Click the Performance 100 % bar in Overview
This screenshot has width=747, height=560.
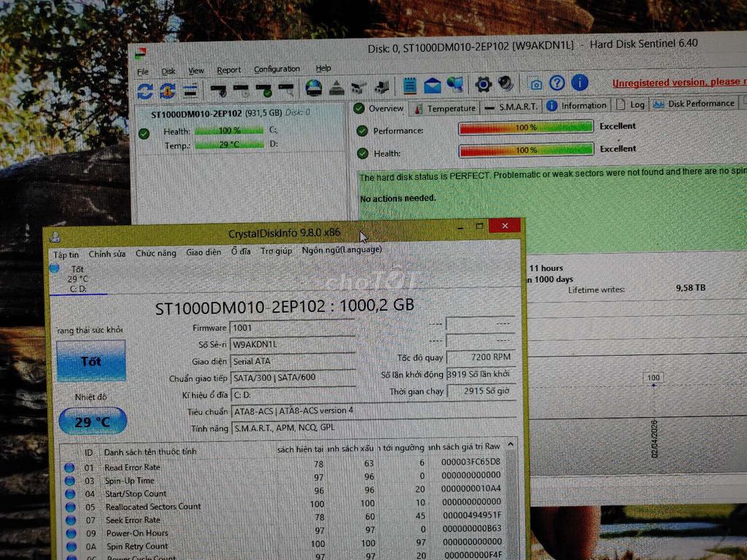coord(526,128)
